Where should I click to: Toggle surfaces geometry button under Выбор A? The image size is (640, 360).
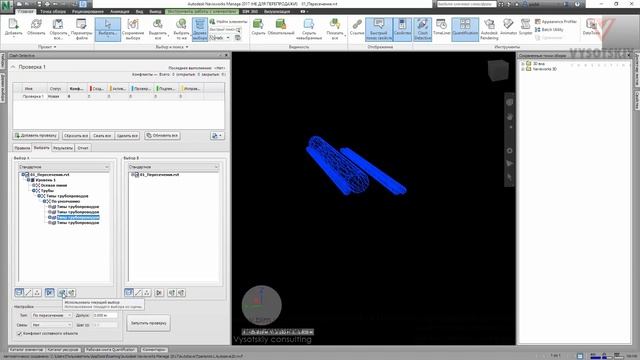(x=19, y=292)
